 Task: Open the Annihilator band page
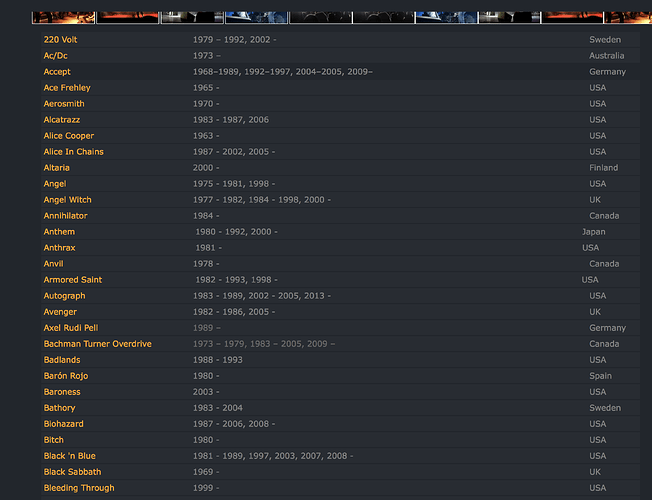click(65, 216)
